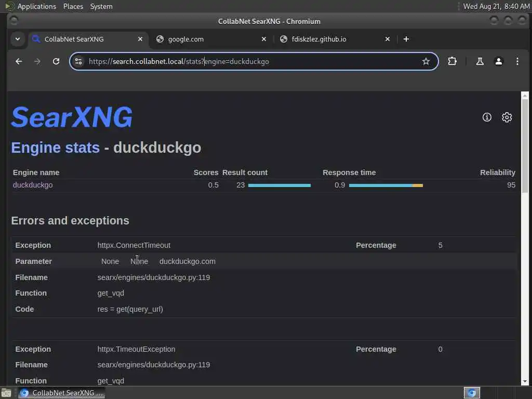This screenshot has height=399, width=532.
Task: Click 'res = get(query_url)' code text
Action: point(130,309)
